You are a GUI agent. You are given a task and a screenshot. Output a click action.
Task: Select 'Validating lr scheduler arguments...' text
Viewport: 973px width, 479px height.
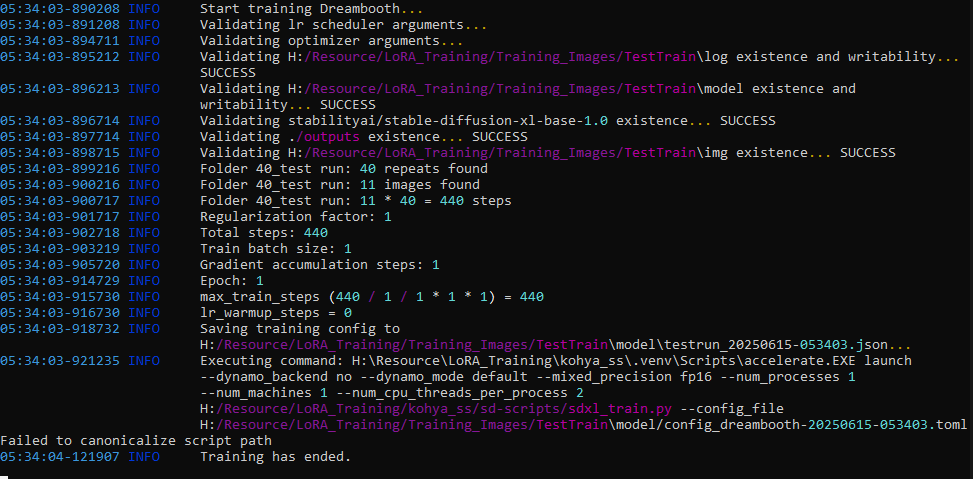pyautogui.click(x=343, y=25)
